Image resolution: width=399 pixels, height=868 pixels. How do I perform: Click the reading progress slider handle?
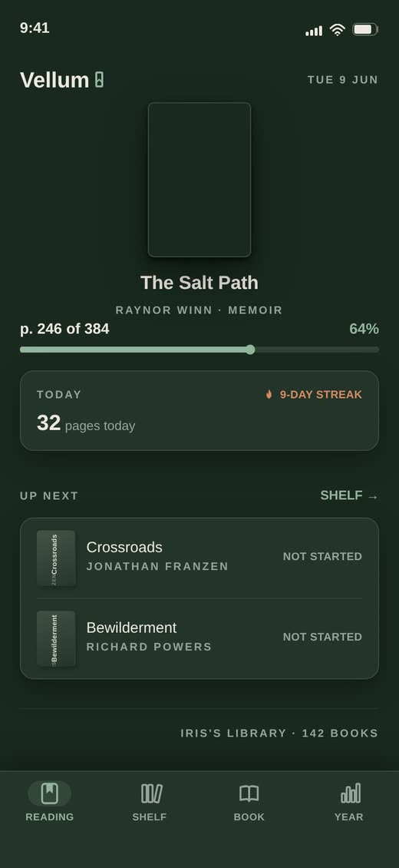point(250,350)
